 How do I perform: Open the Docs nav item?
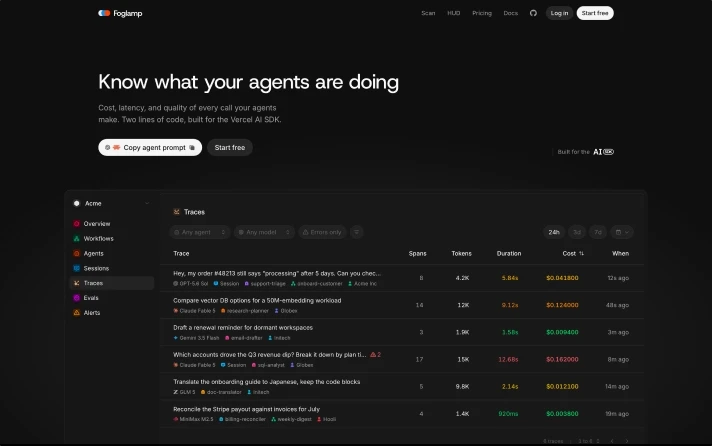tap(510, 13)
